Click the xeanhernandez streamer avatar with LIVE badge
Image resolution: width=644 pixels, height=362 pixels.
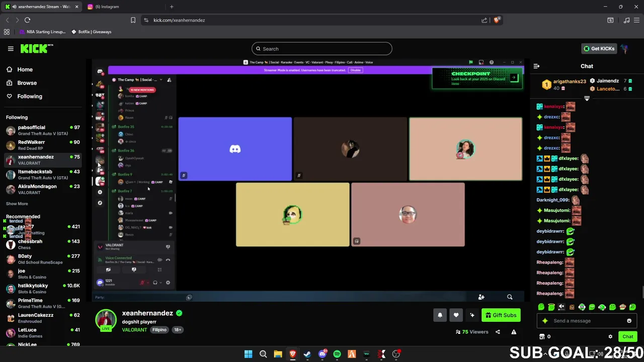(x=106, y=321)
